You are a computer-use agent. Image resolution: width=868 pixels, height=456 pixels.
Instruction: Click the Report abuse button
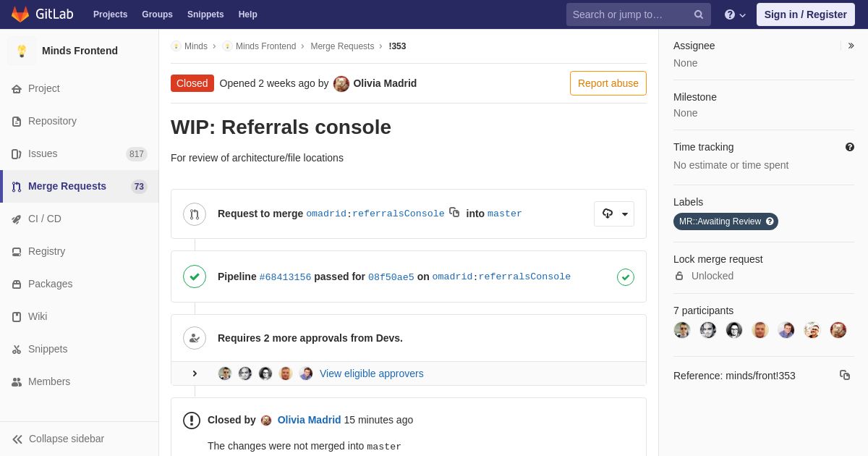[x=608, y=83]
